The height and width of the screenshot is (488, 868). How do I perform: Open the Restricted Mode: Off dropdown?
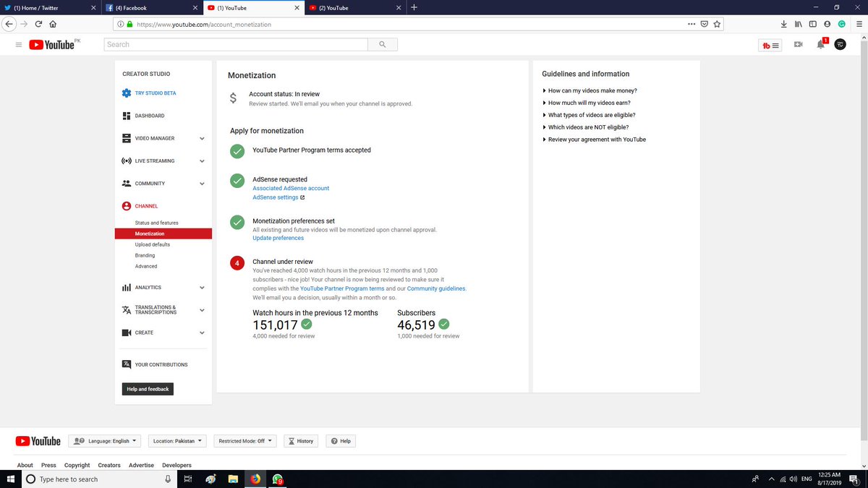[245, 441]
